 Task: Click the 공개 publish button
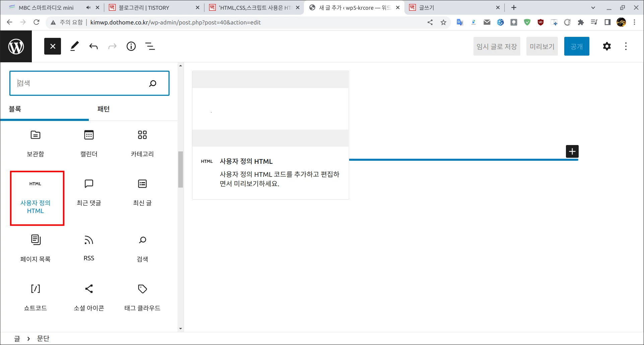(576, 46)
